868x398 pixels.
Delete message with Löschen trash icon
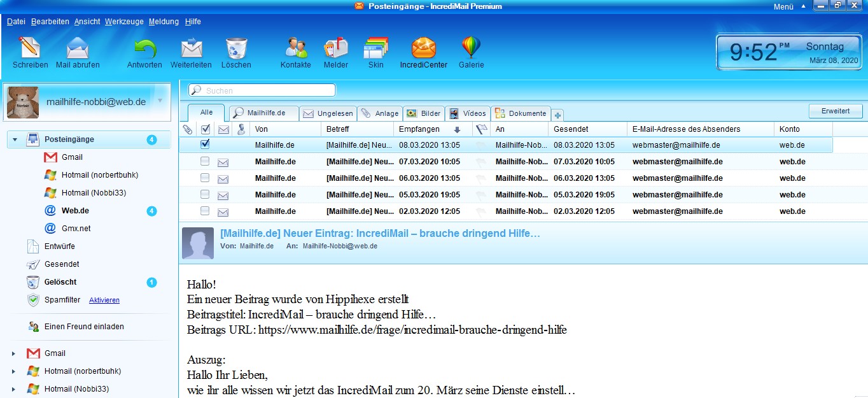pos(236,48)
